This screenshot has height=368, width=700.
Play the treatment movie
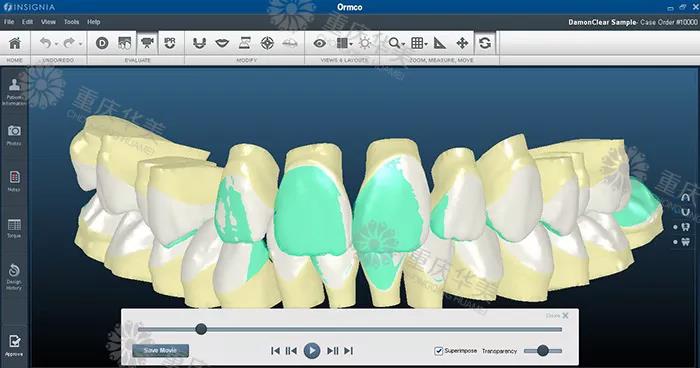[312, 351]
